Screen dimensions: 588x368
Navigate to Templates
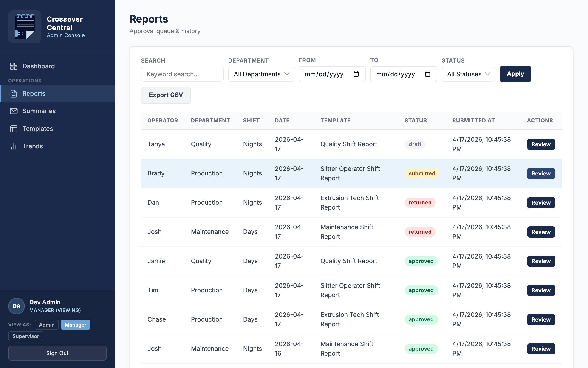(x=57, y=129)
